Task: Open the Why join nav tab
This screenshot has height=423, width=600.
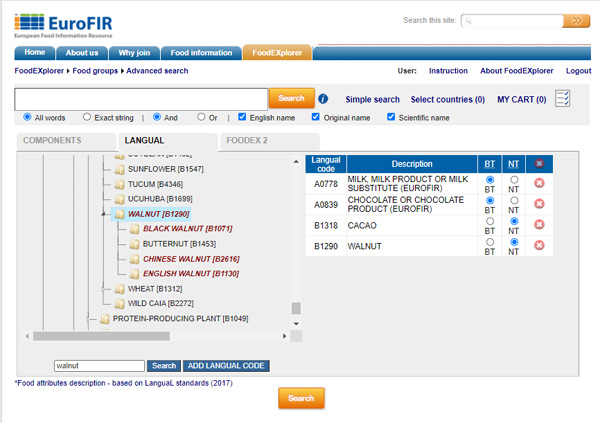Action: (x=134, y=53)
